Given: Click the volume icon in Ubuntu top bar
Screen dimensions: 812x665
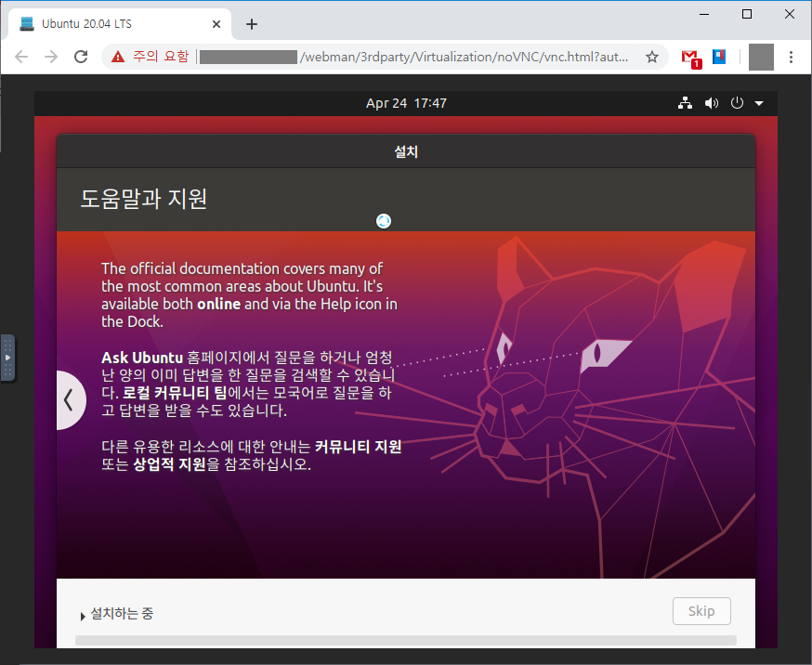Looking at the screenshot, I should pyautogui.click(x=711, y=103).
